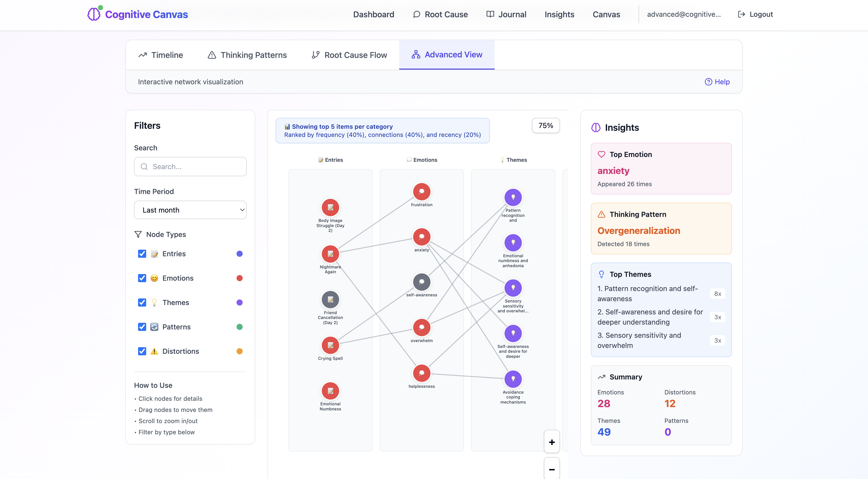Click the Cognitive Canvas brain logo
Screen dimensions: 868x479
[x=94, y=14]
